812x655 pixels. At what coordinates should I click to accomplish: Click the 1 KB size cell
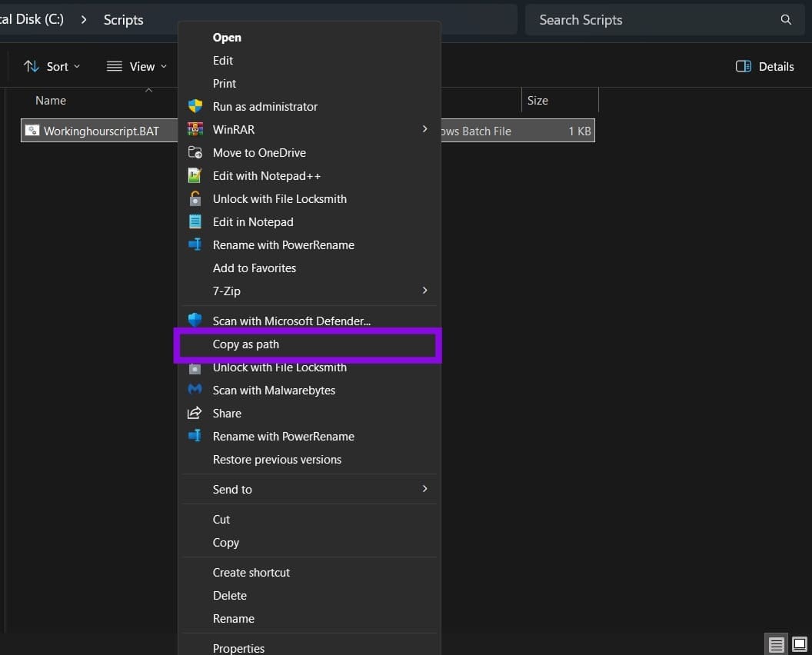coord(580,131)
